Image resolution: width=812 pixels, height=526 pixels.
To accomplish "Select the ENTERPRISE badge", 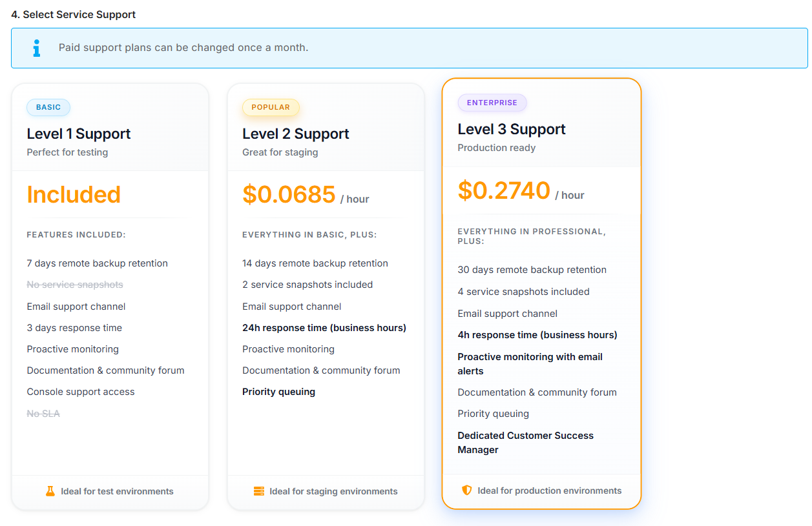I will click(492, 103).
